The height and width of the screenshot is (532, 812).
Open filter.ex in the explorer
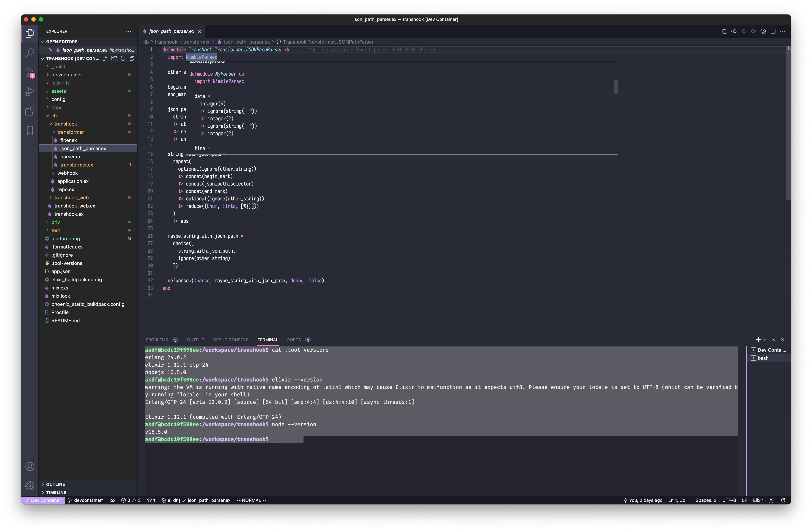[68, 140]
